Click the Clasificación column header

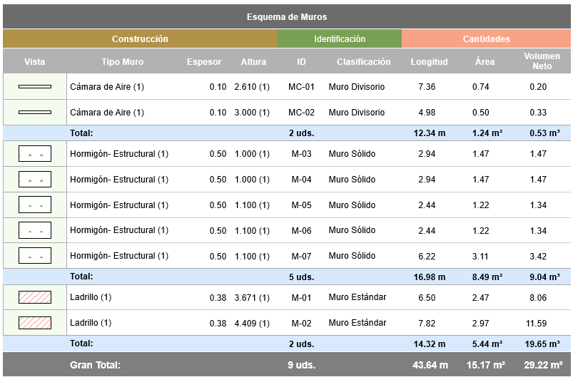(364, 62)
